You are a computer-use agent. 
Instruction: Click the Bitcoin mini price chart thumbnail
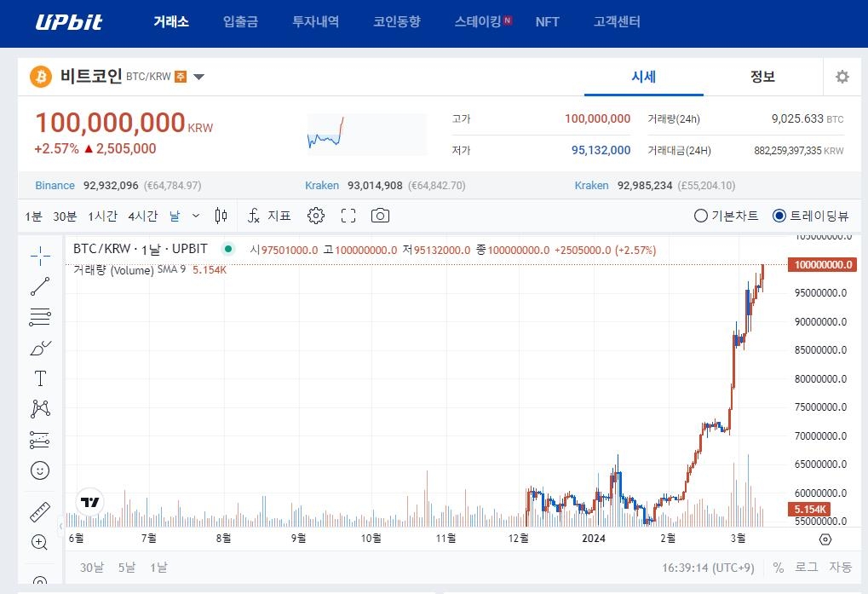[366, 135]
